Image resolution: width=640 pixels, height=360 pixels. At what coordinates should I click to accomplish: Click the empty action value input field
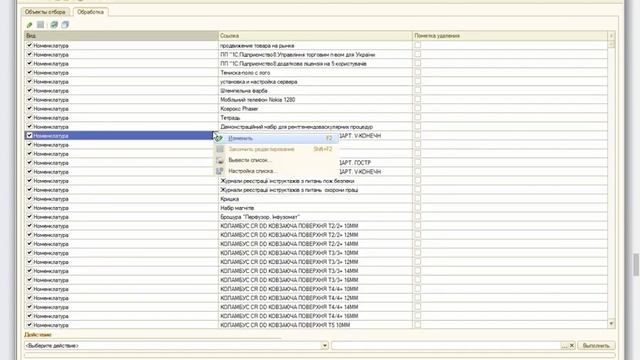coord(446,346)
